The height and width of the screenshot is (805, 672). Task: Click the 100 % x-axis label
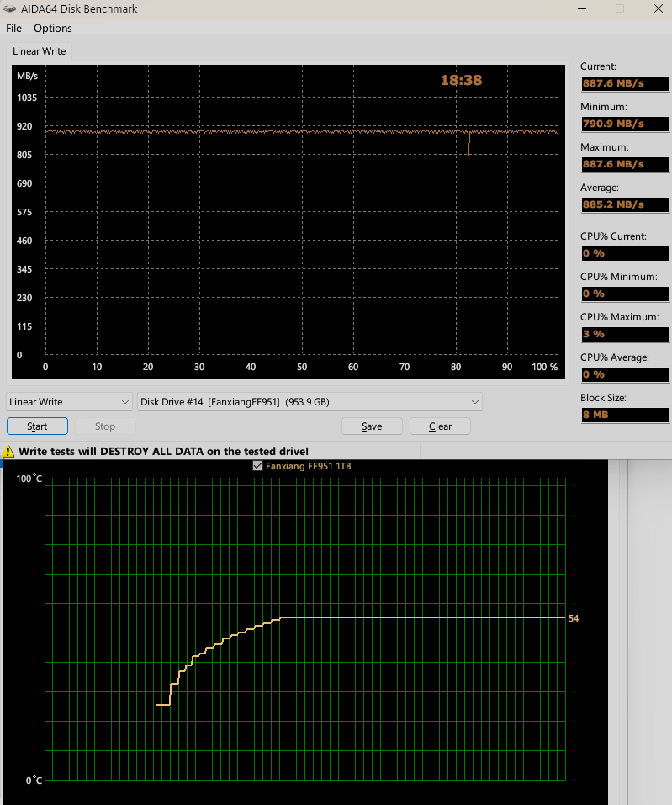click(x=544, y=367)
